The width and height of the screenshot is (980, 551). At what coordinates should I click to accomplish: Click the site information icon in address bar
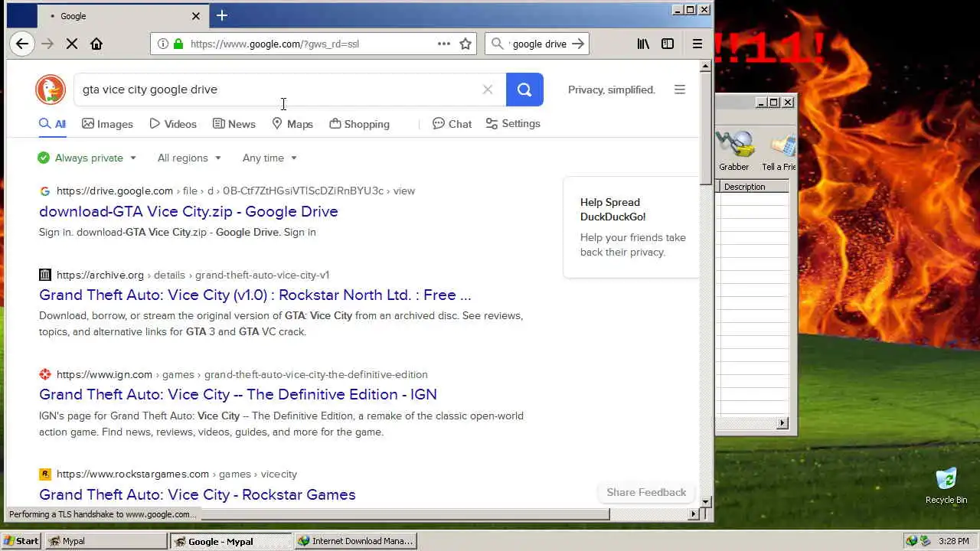[x=163, y=44]
